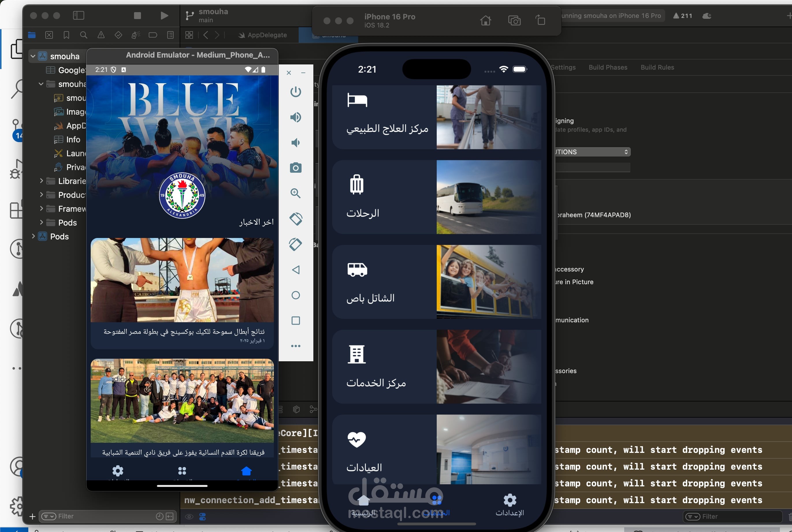Image resolution: width=792 pixels, height=532 pixels.
Task: Take Android emulator screenshot with camera
Action: click(295, 168)
